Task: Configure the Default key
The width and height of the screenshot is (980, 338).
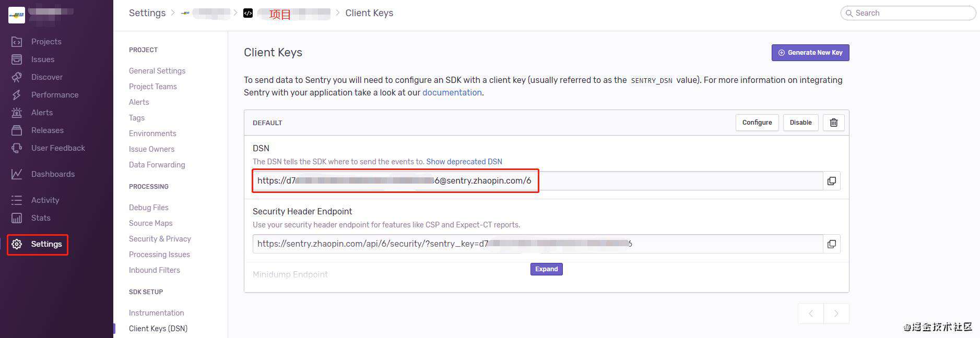Action: click(757, 123)
